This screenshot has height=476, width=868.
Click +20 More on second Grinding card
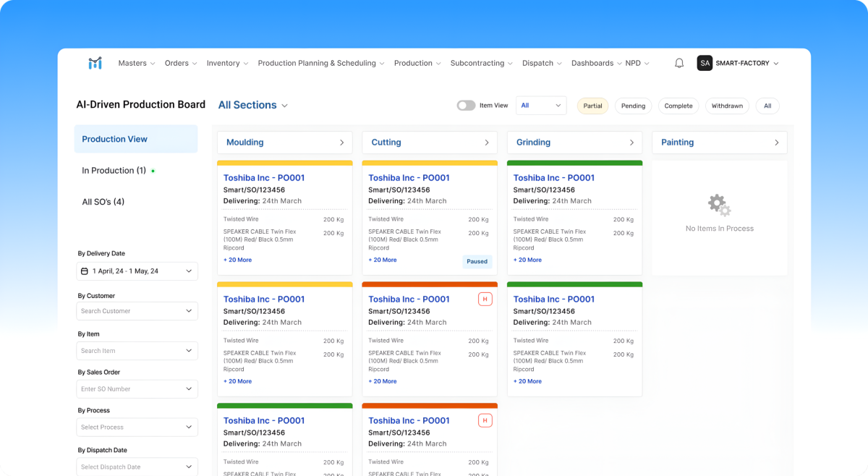[x=527, y=381]
